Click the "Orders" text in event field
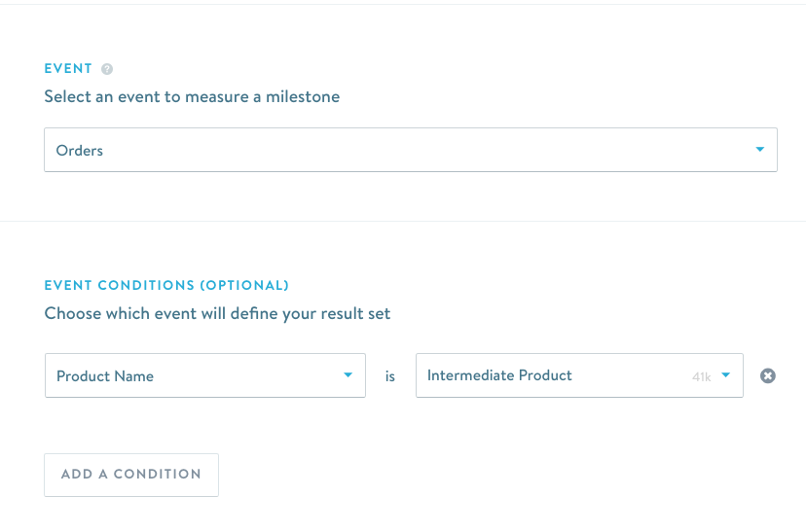 point(80,151)
